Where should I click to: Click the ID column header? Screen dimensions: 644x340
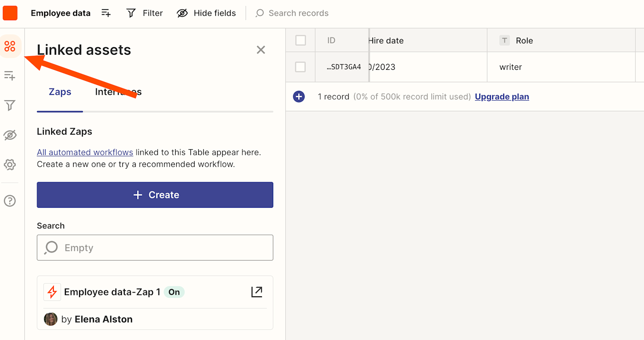[x=342, y=40]
